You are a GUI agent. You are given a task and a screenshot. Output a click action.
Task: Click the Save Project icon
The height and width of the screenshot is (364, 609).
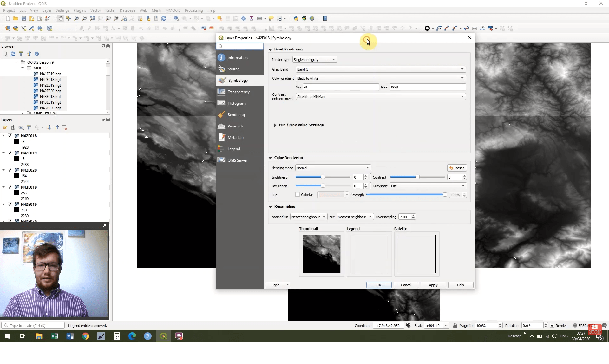coord(24,18)
